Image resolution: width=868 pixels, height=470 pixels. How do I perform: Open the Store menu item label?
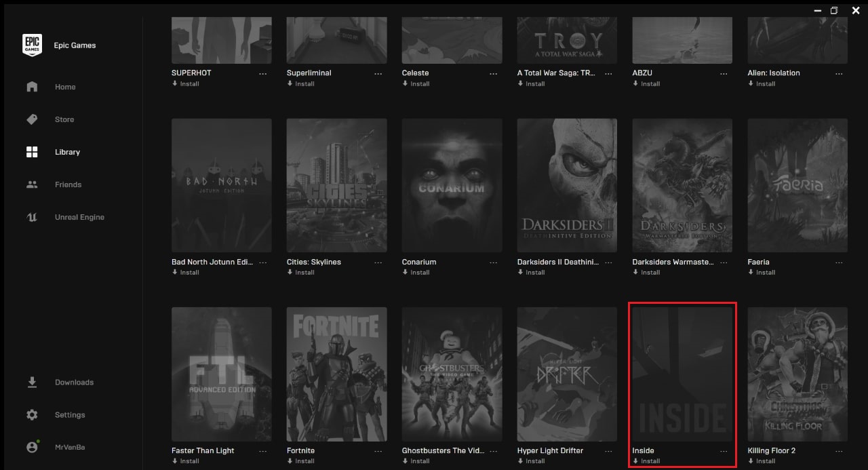pos(64,119)
